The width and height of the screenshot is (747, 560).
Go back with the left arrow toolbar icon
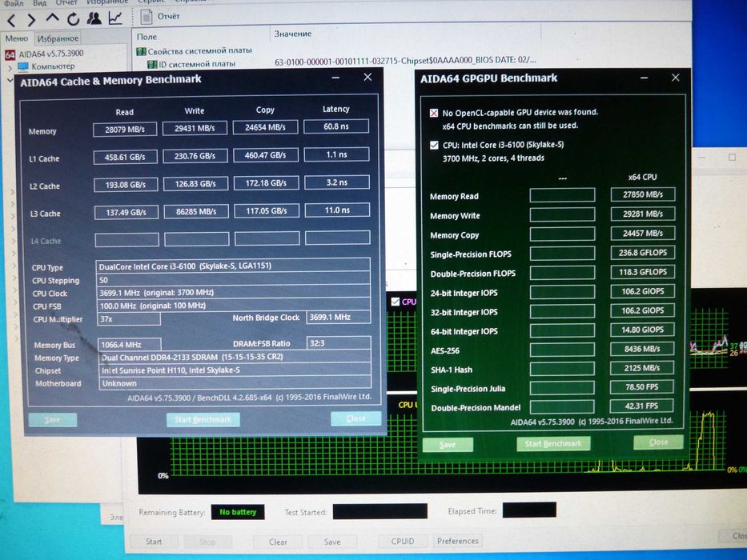pos(12,20)
